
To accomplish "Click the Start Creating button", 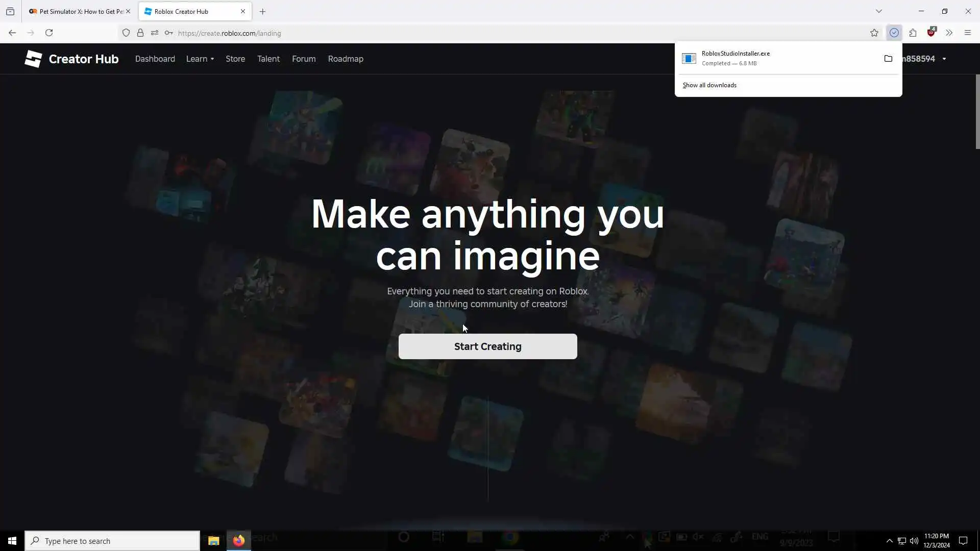I will coord(487,346).
